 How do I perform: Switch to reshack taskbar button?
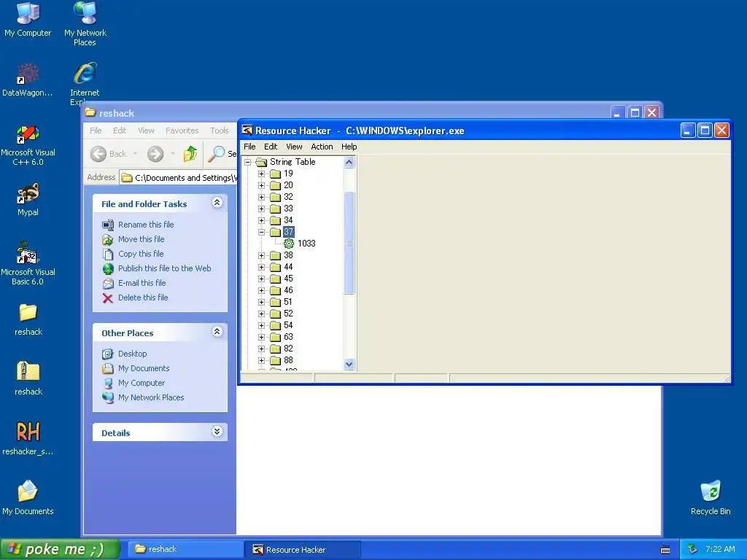tap(186, 550)
